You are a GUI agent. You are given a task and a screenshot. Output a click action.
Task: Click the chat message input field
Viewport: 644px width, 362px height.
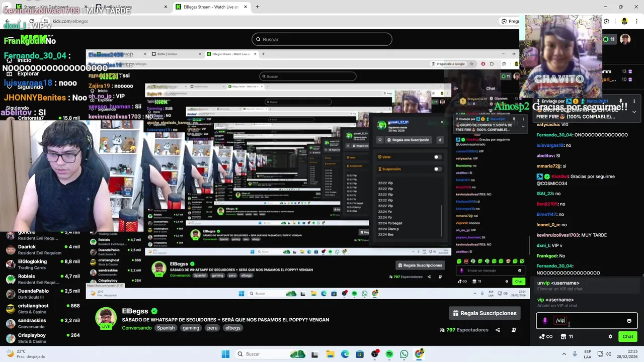(587, 321)
